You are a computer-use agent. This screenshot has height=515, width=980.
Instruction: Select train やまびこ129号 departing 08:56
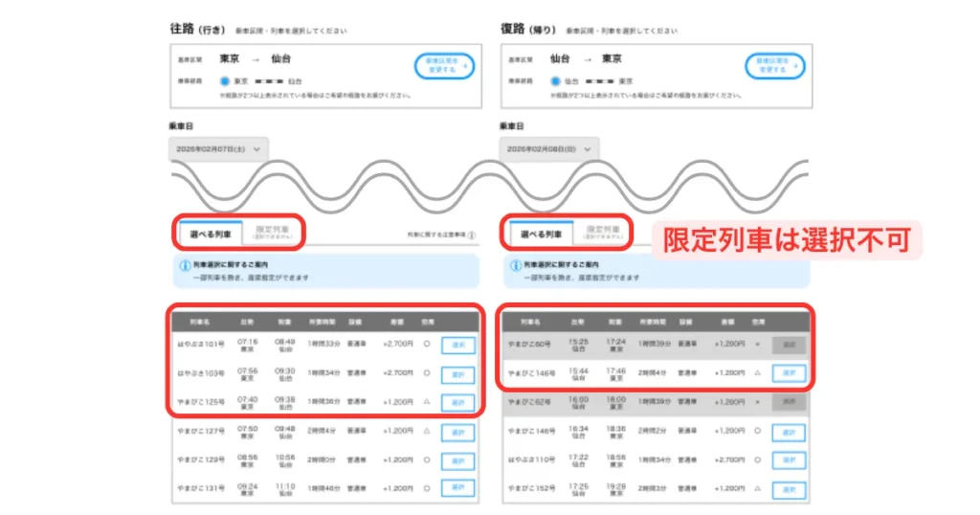458,461
